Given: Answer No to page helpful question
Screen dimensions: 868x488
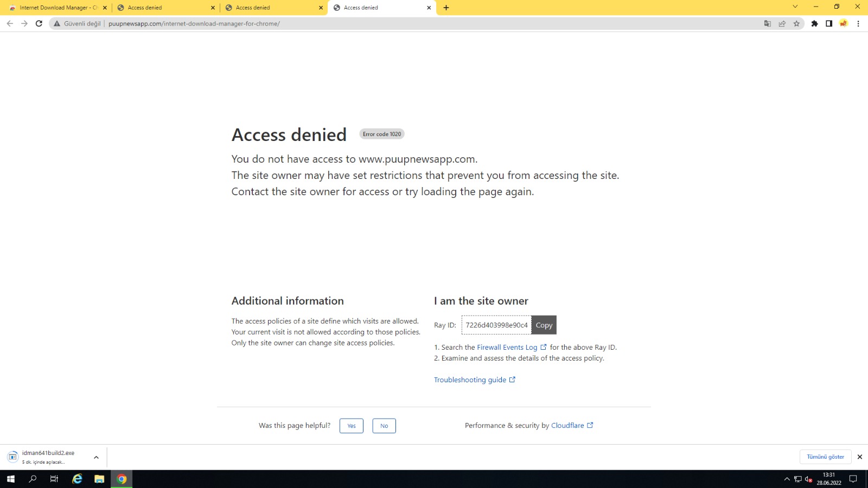Looking at the screenshot, I should (x=384, y=426).
